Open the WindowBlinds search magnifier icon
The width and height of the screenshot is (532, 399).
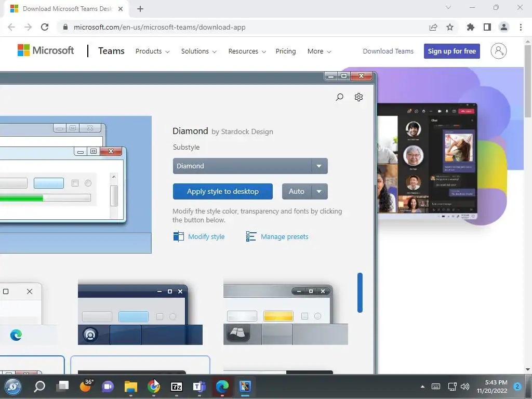click(x=339, y=97)
